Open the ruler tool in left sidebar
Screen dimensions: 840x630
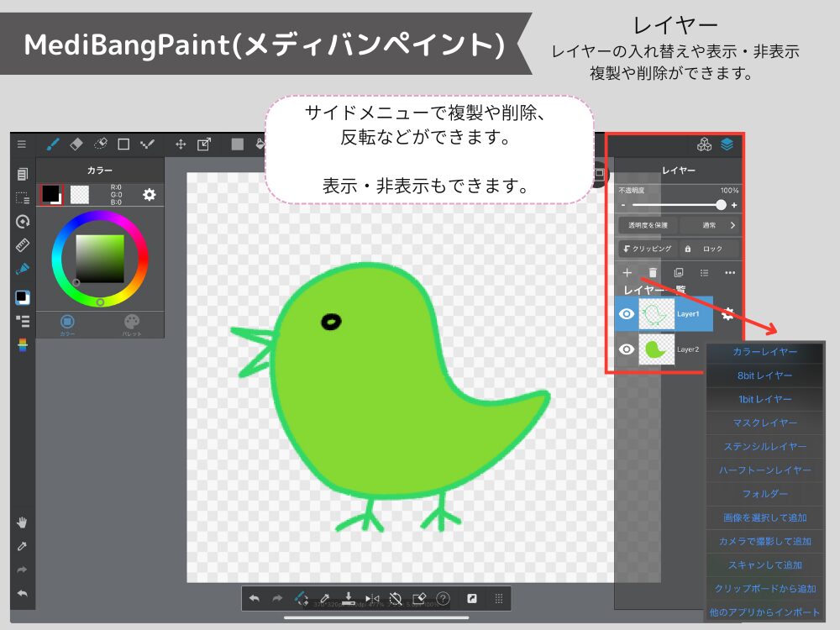[x=23, y=246]
